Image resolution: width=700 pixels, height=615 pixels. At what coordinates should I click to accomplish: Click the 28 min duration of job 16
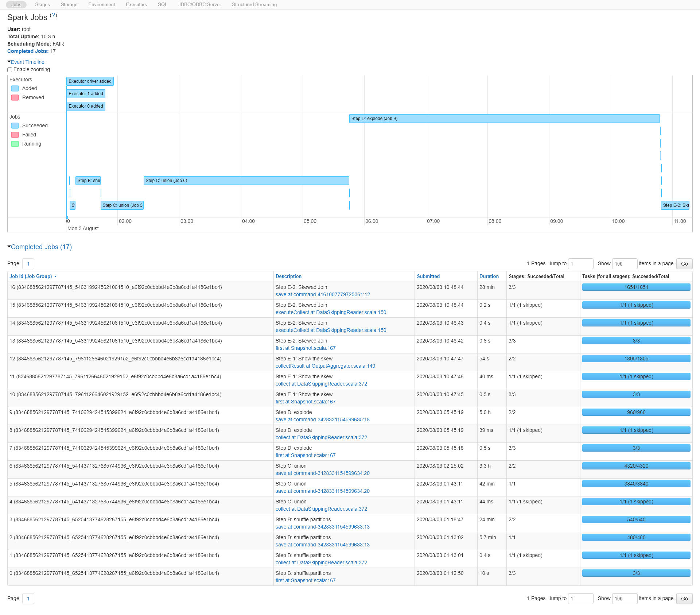487,287
